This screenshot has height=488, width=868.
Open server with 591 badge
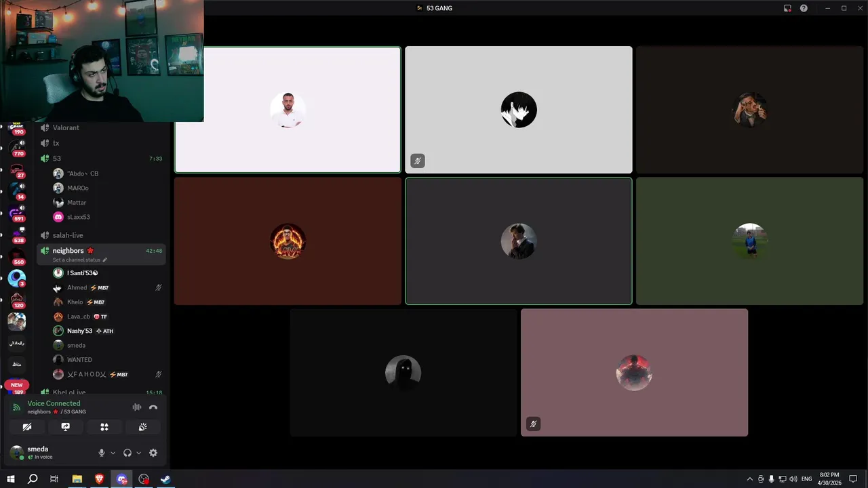pos(17,213)
